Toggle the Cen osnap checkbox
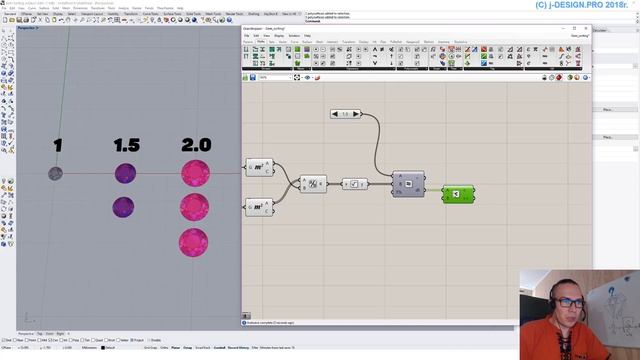 point(50,340)
